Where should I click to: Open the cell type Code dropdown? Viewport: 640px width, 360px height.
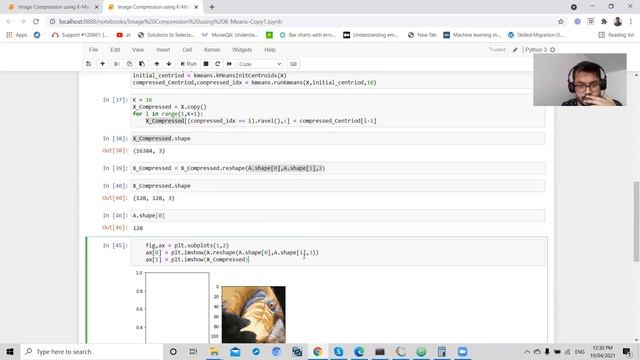(x=260, y=64)
